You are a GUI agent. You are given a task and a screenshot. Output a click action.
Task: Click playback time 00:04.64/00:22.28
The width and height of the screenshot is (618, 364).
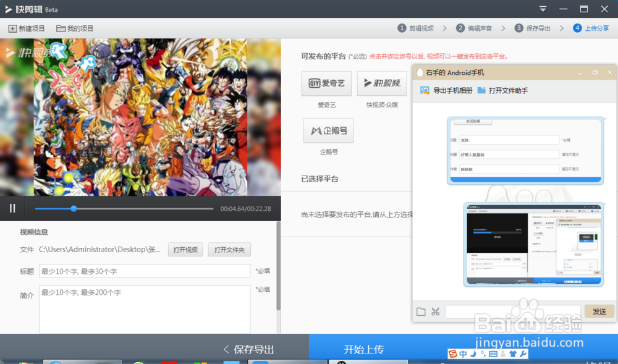pos(245,209)
